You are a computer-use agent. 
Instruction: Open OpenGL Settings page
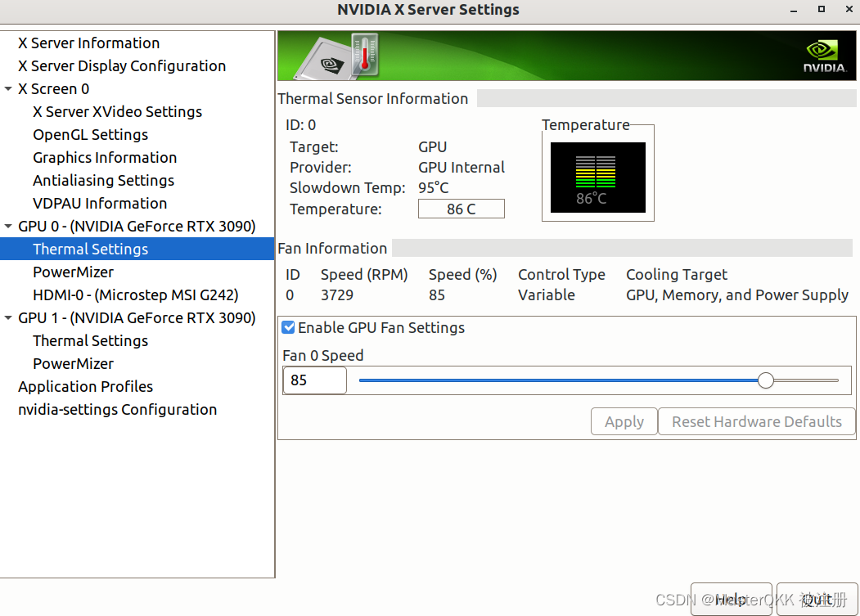click(x=91, y=135)
